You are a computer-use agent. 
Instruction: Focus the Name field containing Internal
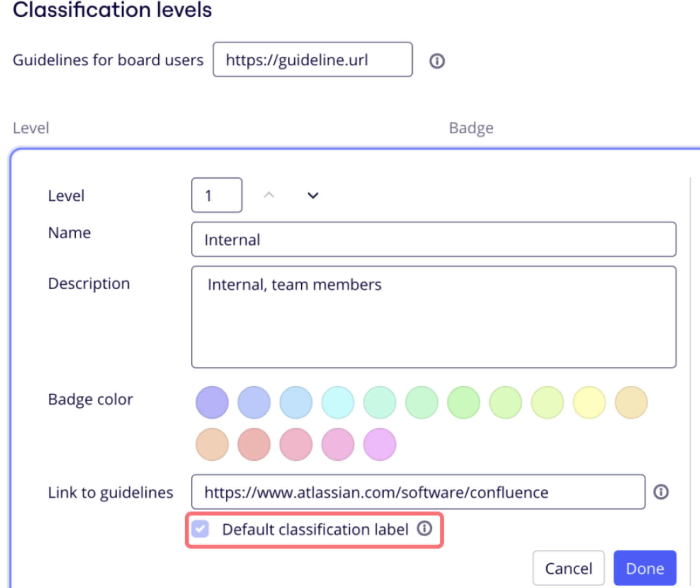click(x=433, y=239)
